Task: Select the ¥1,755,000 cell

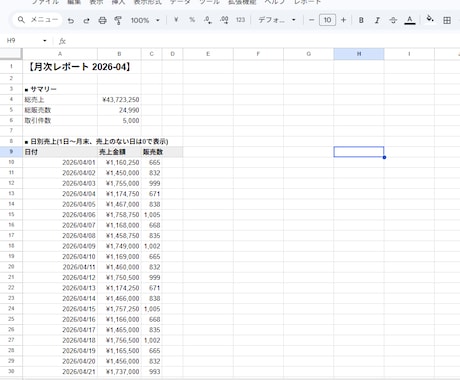Action: (x=119, y=183)
